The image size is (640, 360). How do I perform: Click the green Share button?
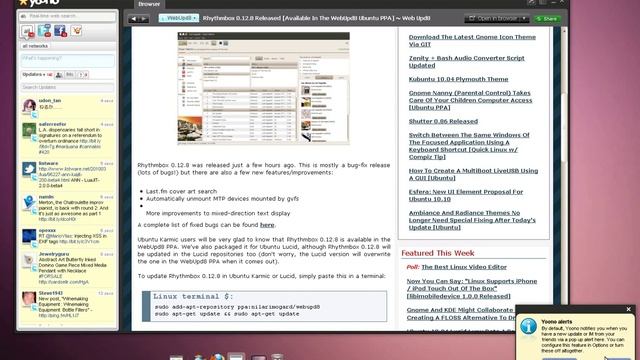[547, 19]
